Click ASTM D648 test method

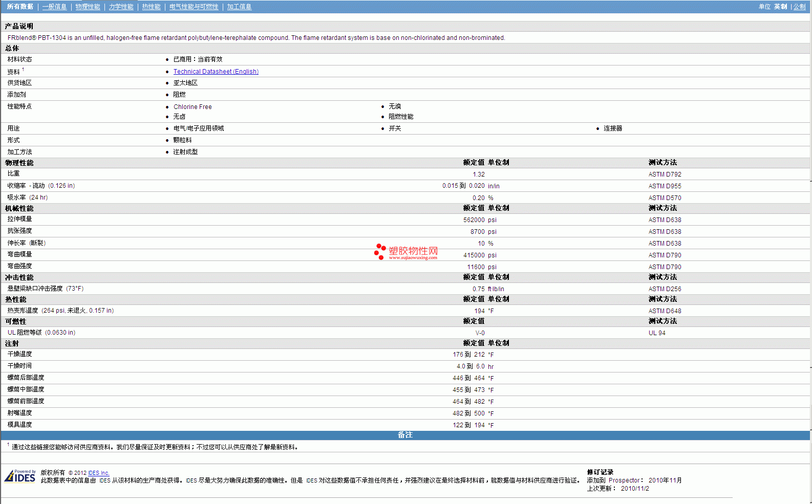(x=665, y=311)
